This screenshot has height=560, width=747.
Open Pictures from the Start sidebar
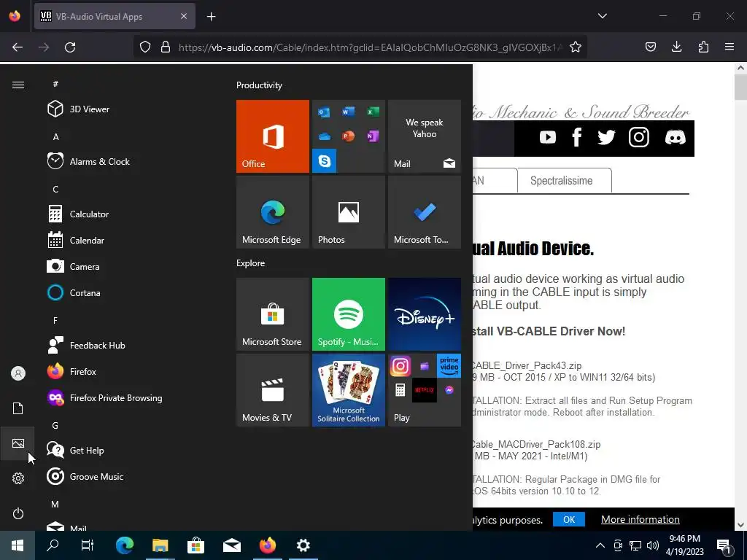point(18,443)
